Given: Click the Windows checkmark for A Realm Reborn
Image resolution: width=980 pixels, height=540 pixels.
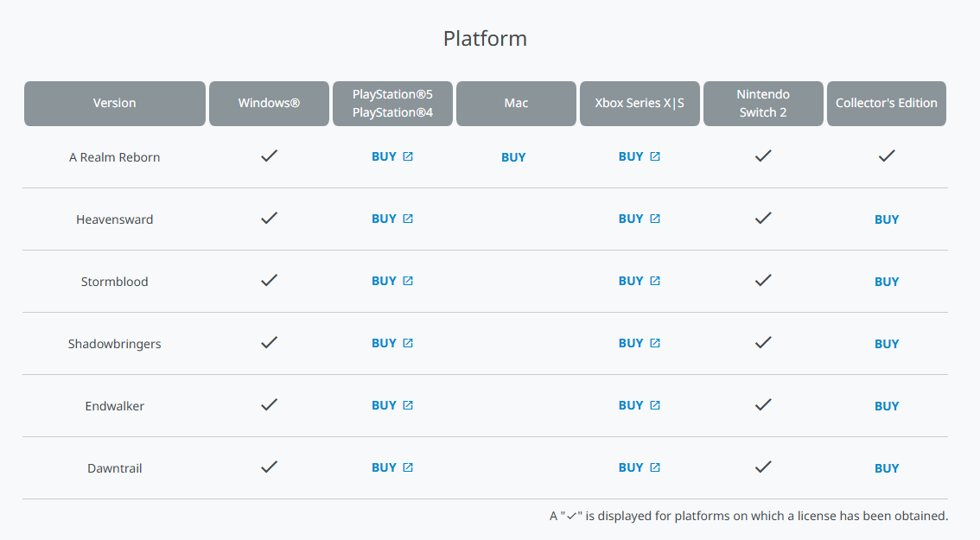Looking at the screenshot, I should pyautogui.click(x=269, y=156).
